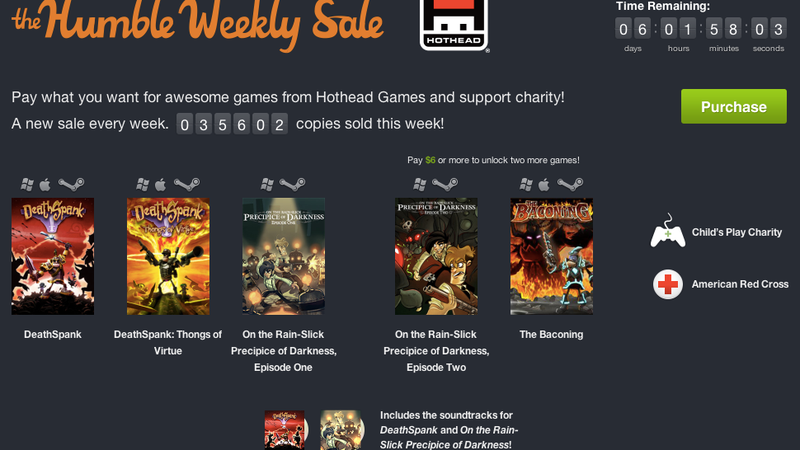Click the Apple icon above DeathSpank cover
This screenshot has width=800, height=450.
[x=45, y=185]
